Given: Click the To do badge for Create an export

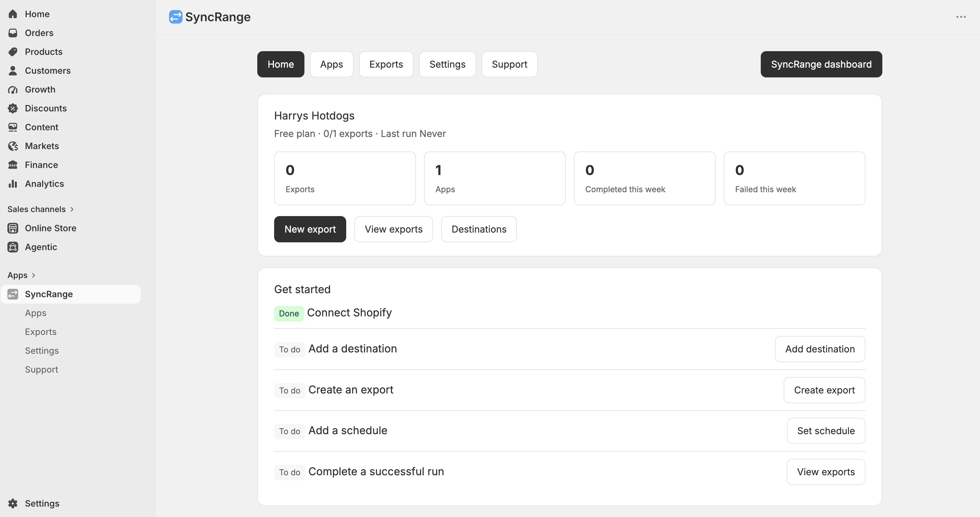Looking at the screenshot, I should pyautogui.click(x=290, y=390).
